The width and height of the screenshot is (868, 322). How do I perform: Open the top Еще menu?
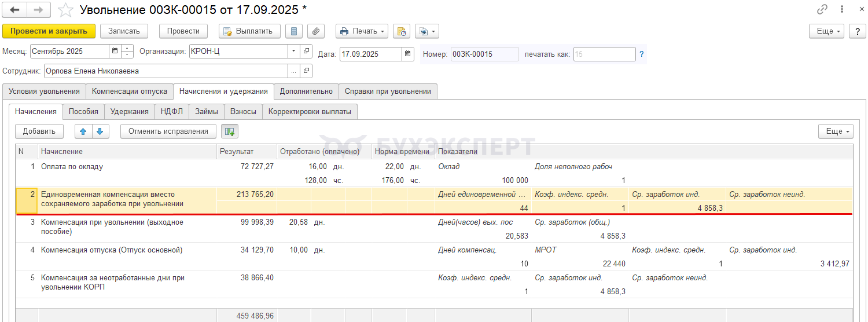tap(826, 31)
